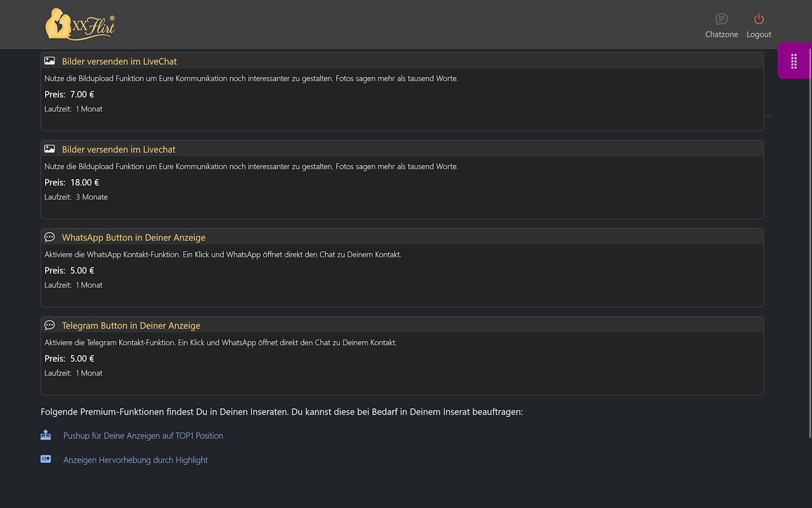Click the XXFlirt logo
Image resolution: width=812 pixels, height=508 pixels.
[80, 24]
